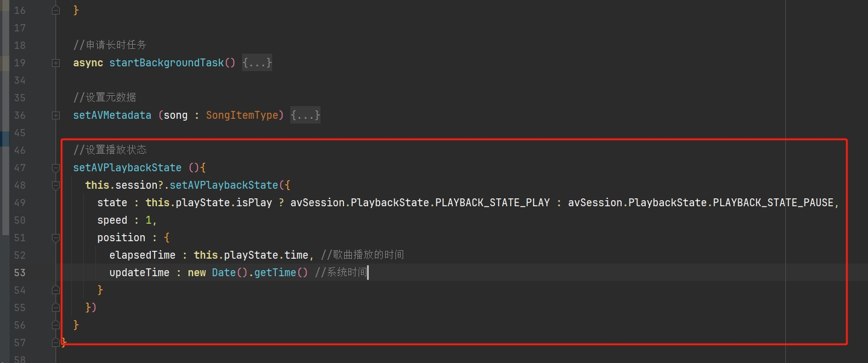Click line number 53 in the gutter
Image resolution: width=868 pixels, height=363 pixels.
click(x=19, y=273)
